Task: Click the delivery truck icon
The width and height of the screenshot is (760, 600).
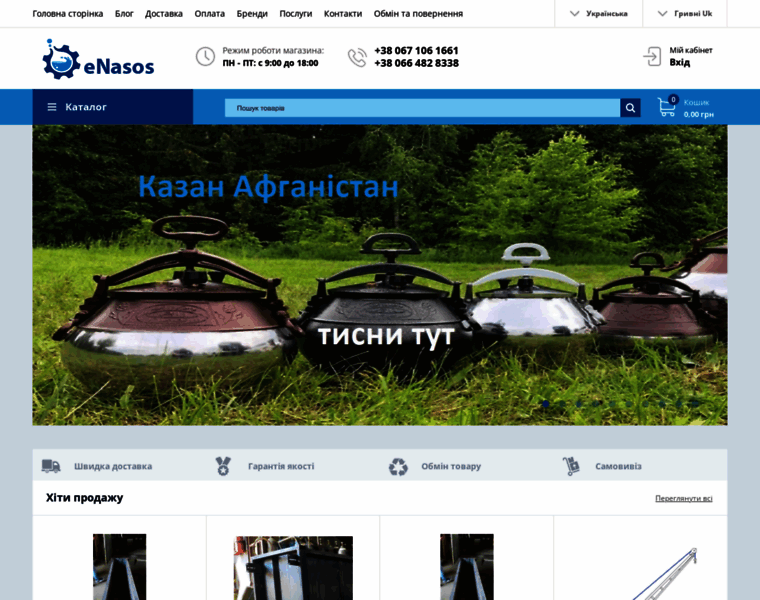Action: click(51, 466)
